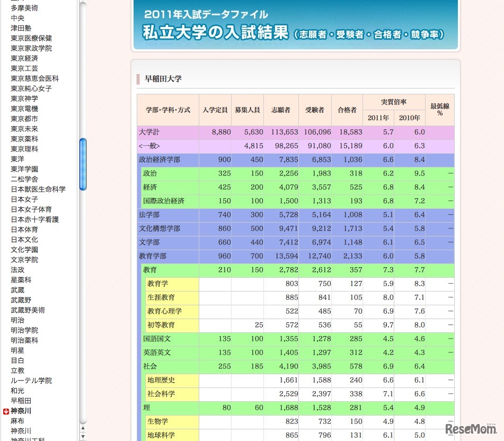Viewport: 504px width, 441px height.
Task: Go to the 法政 university page
Action: pos(17,270)
